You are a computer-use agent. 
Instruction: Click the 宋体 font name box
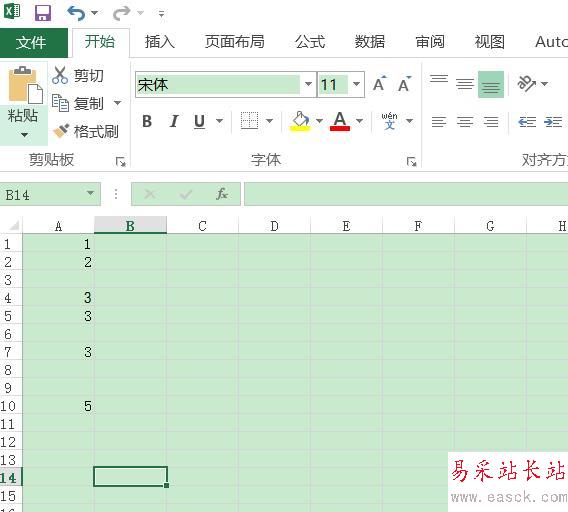click(x=218, y=85)
